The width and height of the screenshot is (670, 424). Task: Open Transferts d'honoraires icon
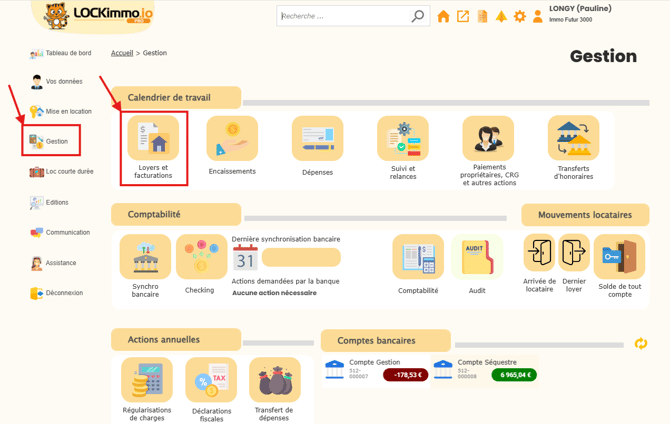pos(573,139)
